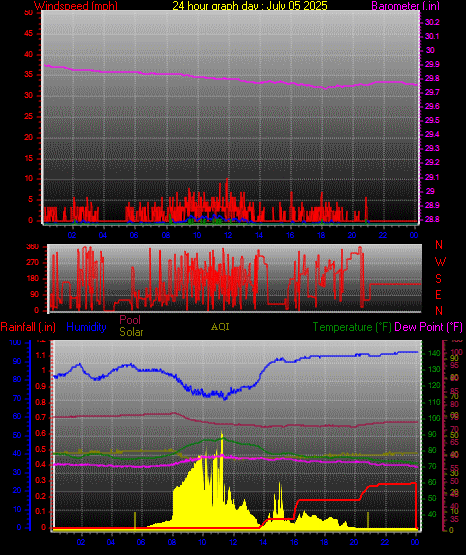Click the '270' wind direction scale value
Screen dimensions: 466x555
pos(32,263)
